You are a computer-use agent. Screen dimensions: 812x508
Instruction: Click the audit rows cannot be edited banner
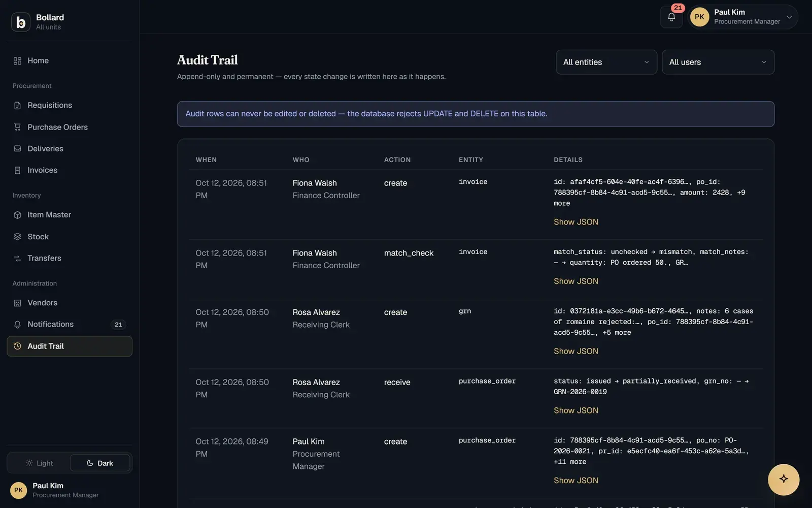tap(476, 114)
